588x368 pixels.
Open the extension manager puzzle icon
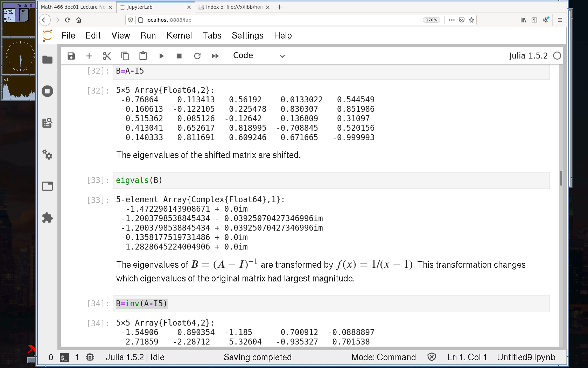(47, 218)
